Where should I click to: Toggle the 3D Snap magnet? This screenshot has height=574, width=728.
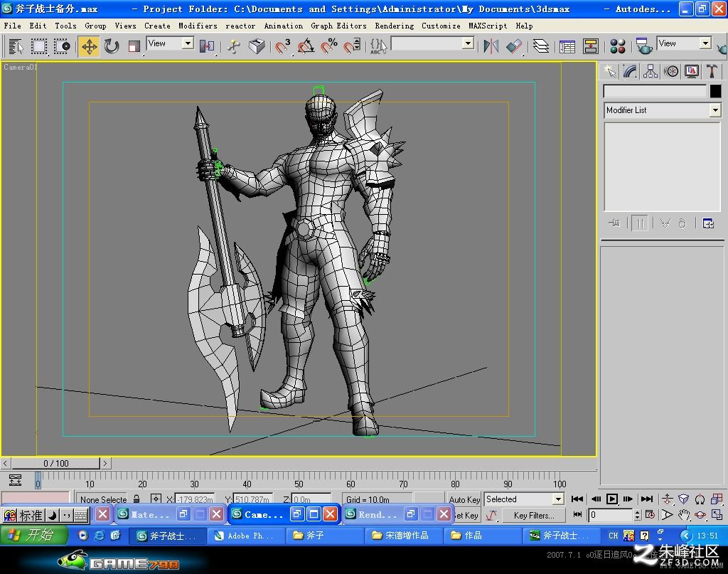coord(282,46)
